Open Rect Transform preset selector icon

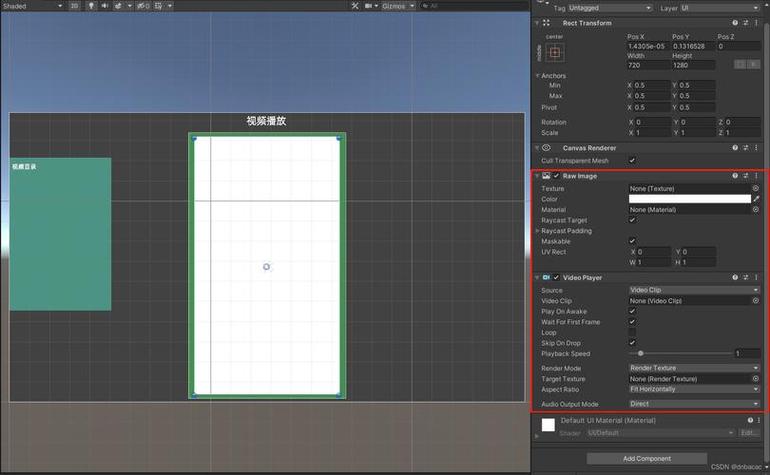coord(745,23)
